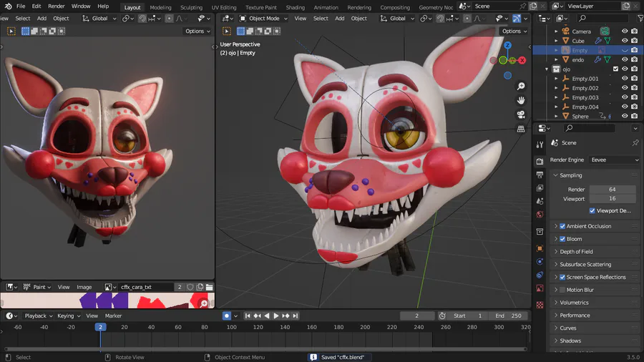Open the Texture properties checker icon

[x=540, y=305]
